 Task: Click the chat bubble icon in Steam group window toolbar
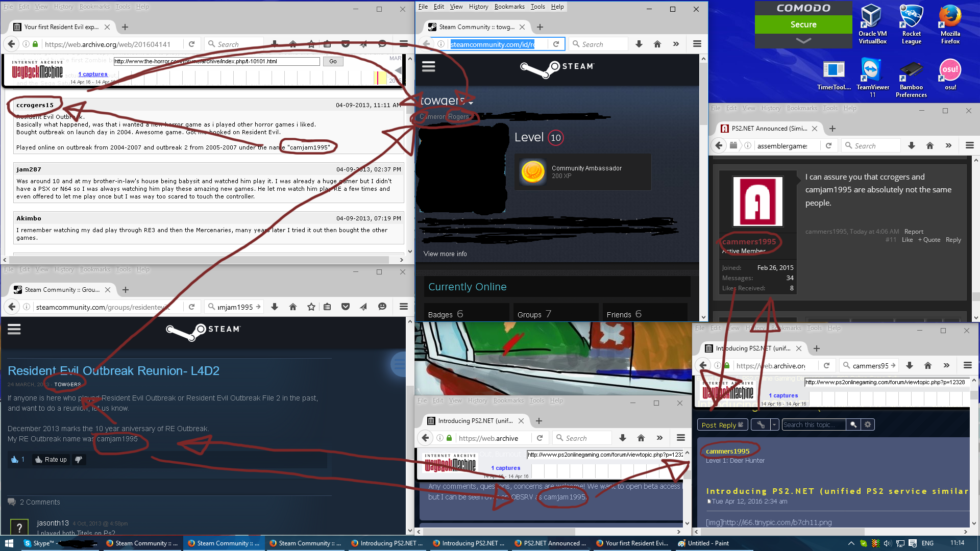(382, 307)
